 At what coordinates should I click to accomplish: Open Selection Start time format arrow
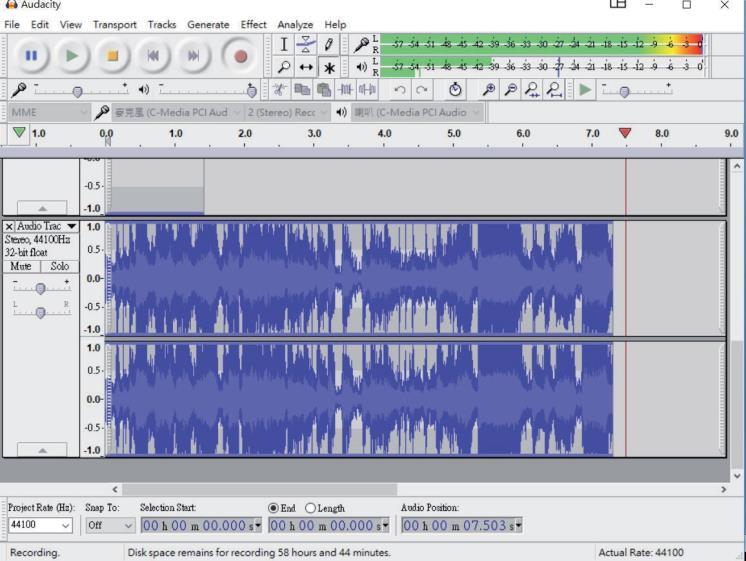coord(258,525)
